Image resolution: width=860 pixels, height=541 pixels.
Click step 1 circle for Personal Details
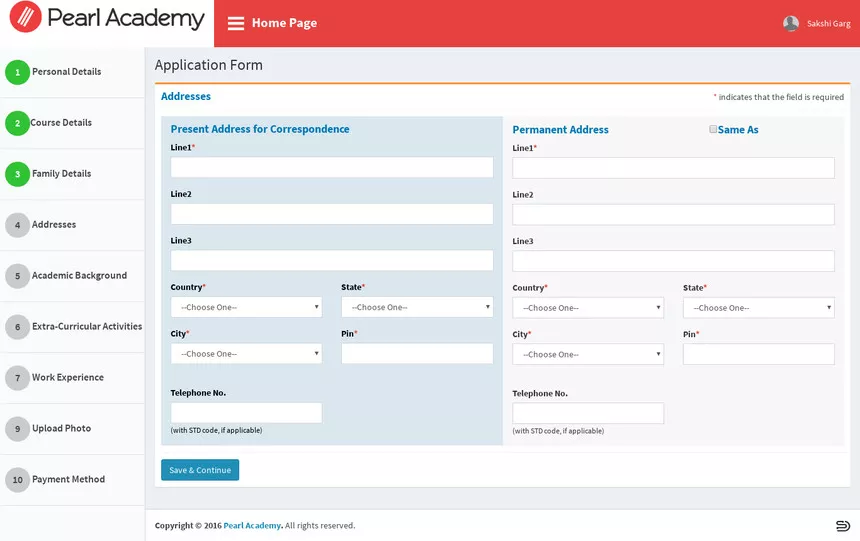[x=17, y=72]
